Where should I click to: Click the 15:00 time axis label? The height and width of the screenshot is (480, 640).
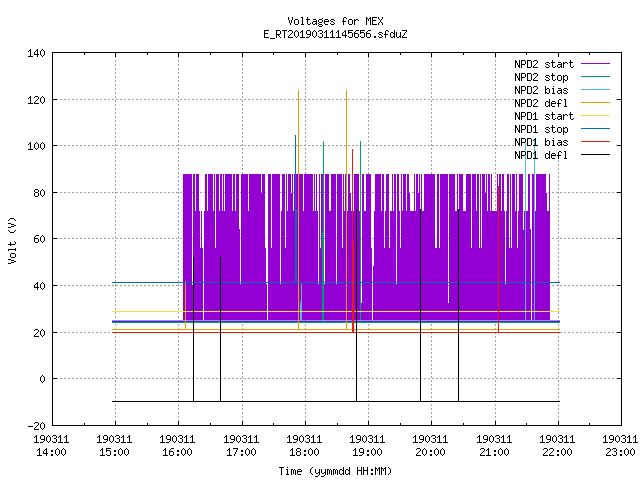click(114, 452)
